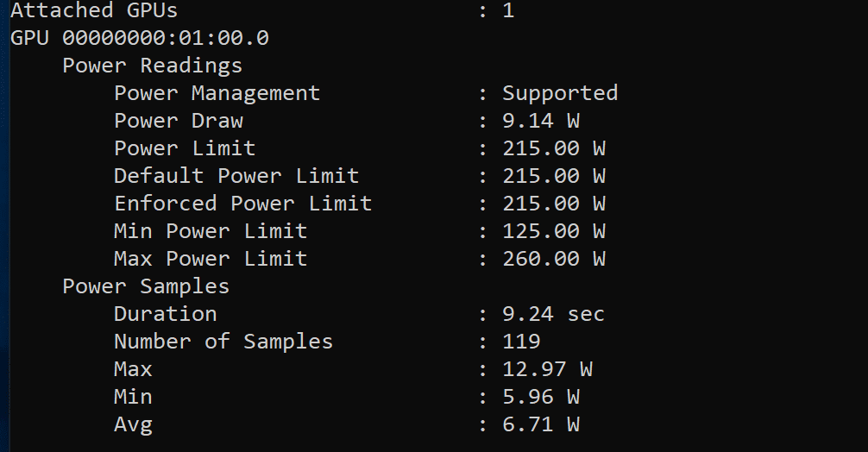The width and height of the screenshot is (868, 452).
Task: Click the Min sample value 5.96 W
Action: [x=541, y=398]
